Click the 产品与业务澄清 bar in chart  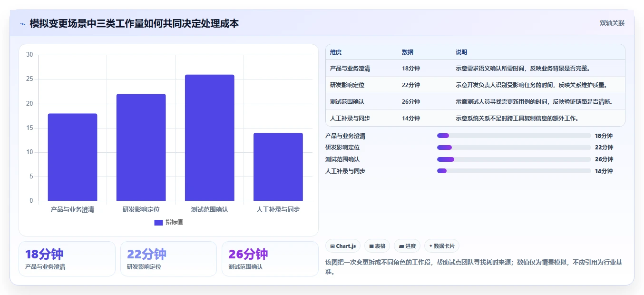point(72,157)
